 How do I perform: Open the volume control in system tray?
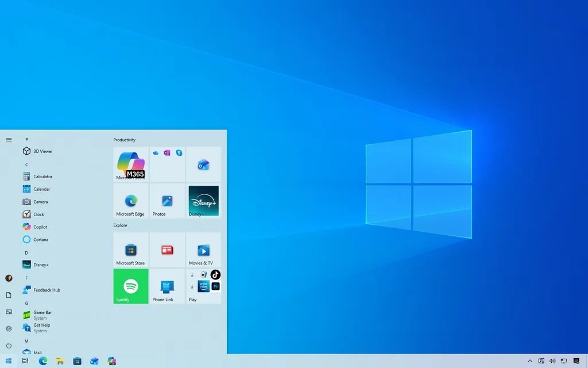[x=552, y=361]
